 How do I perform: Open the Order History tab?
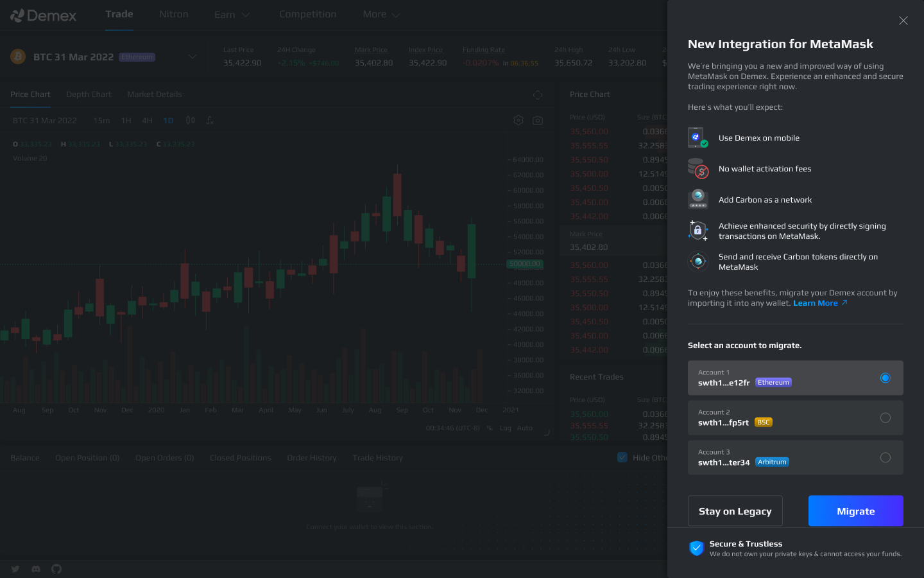point(311,458)
